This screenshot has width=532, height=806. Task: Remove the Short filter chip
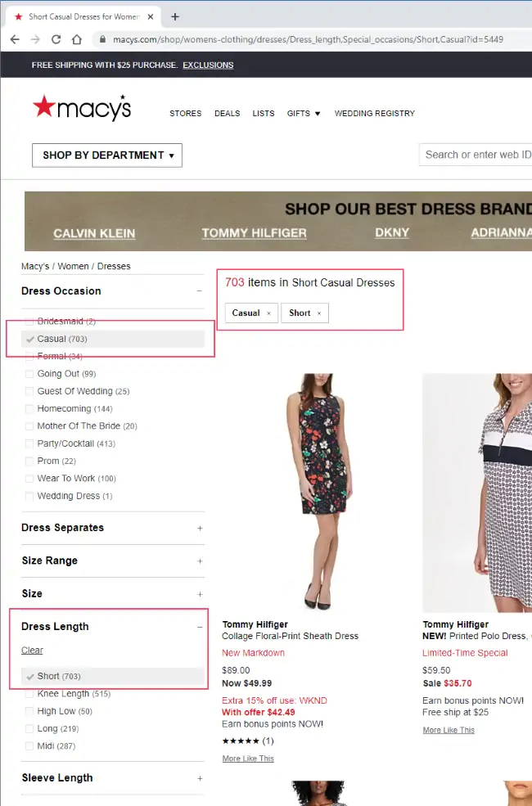[x=318, y=313]
